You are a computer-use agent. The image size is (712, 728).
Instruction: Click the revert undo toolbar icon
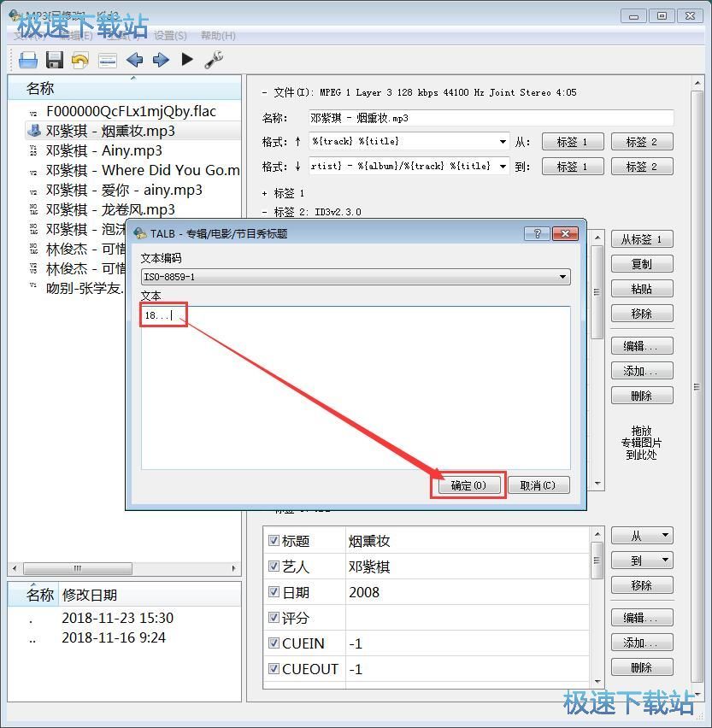pos(80,60)
